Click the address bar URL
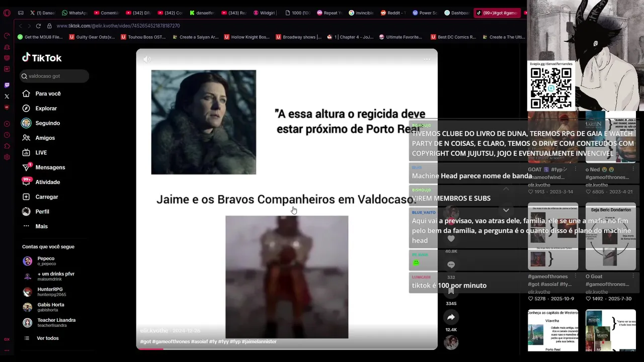This screenshot has width=644, height=362. click(118, 26)
